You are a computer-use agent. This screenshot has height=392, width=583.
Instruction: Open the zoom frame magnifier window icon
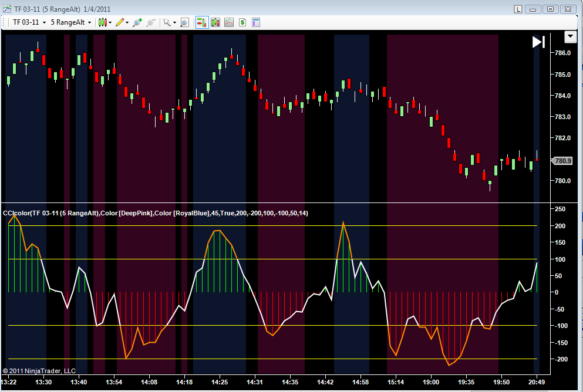184,23
